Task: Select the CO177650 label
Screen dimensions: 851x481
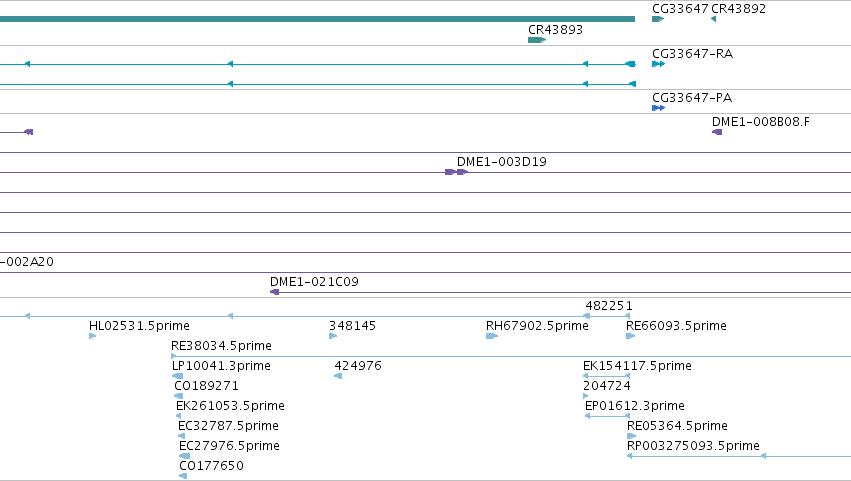Action: (212, 466)
